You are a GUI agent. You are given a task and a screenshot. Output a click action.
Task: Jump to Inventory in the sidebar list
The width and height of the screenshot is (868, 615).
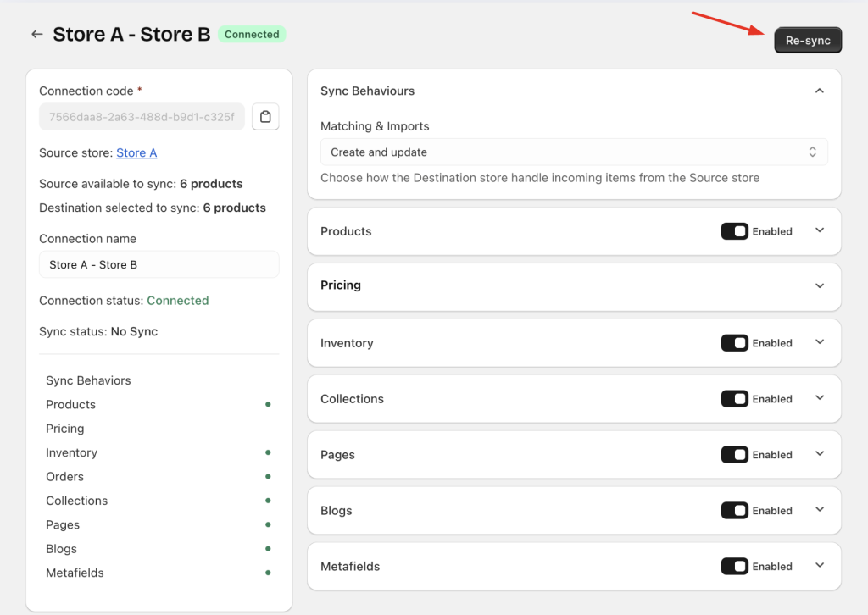tap(71, 452)
